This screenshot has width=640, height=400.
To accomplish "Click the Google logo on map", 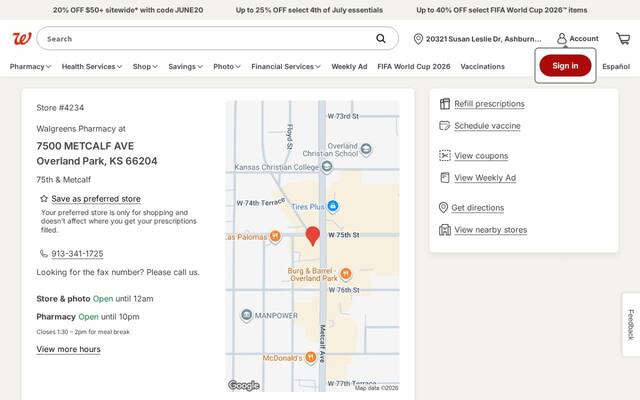I will 244,385.
